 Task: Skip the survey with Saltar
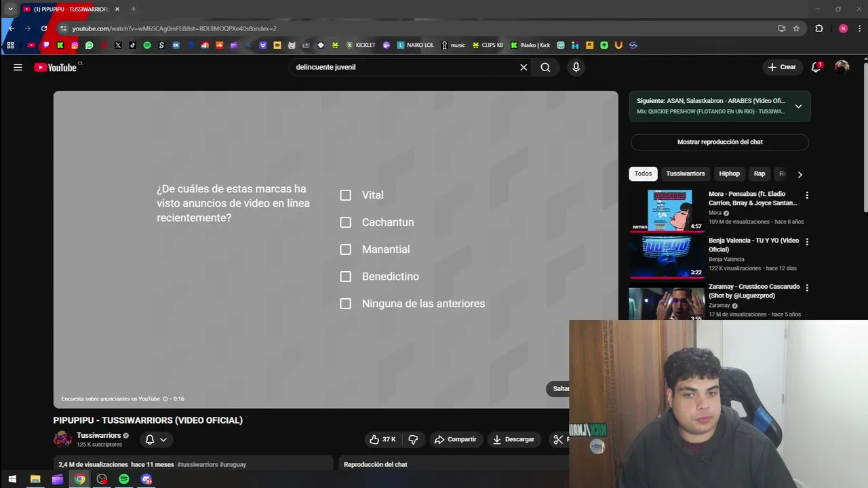tap(557, 388)
